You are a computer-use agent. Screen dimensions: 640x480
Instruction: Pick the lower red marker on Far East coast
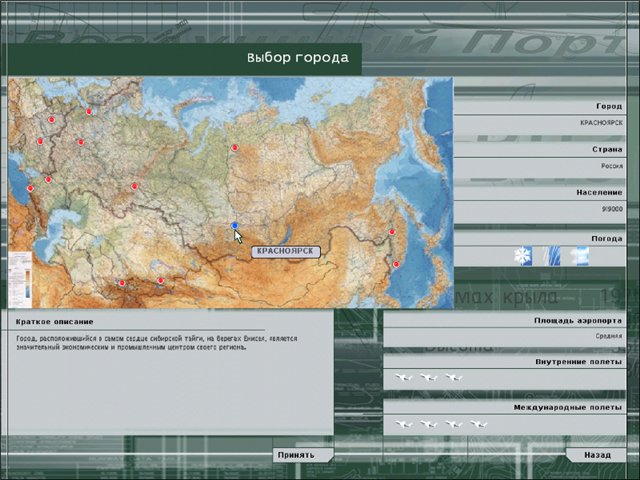pyautogui.click(x=396, y=264)
